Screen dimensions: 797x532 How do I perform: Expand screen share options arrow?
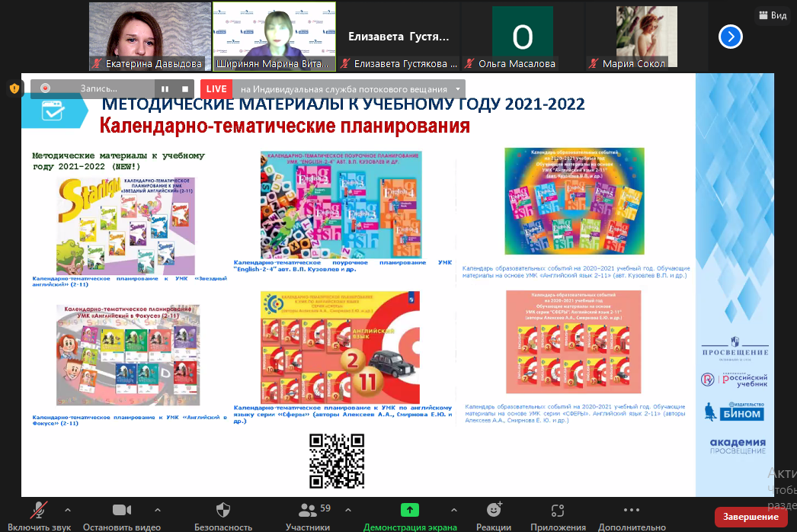pyautogui.click(x=454, y=510)
